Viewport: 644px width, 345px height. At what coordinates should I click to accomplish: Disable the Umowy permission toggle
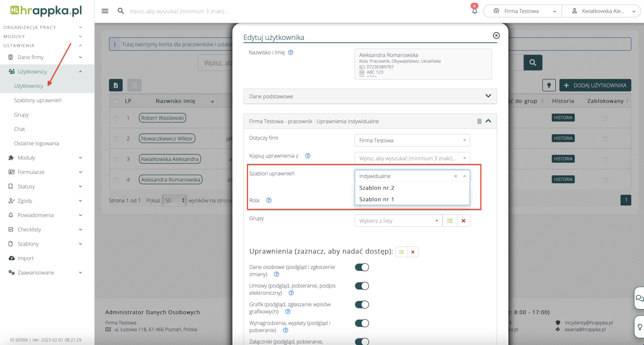click(x=362, y=286)
